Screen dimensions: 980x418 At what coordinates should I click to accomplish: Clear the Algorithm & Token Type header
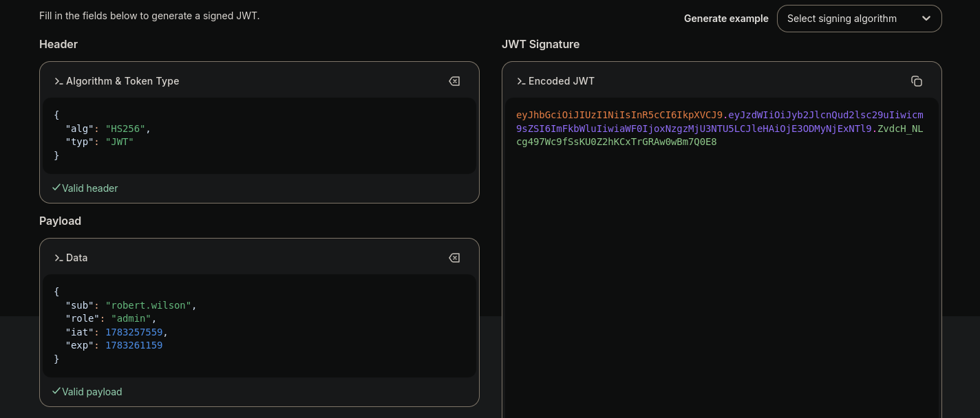[454, 81]
